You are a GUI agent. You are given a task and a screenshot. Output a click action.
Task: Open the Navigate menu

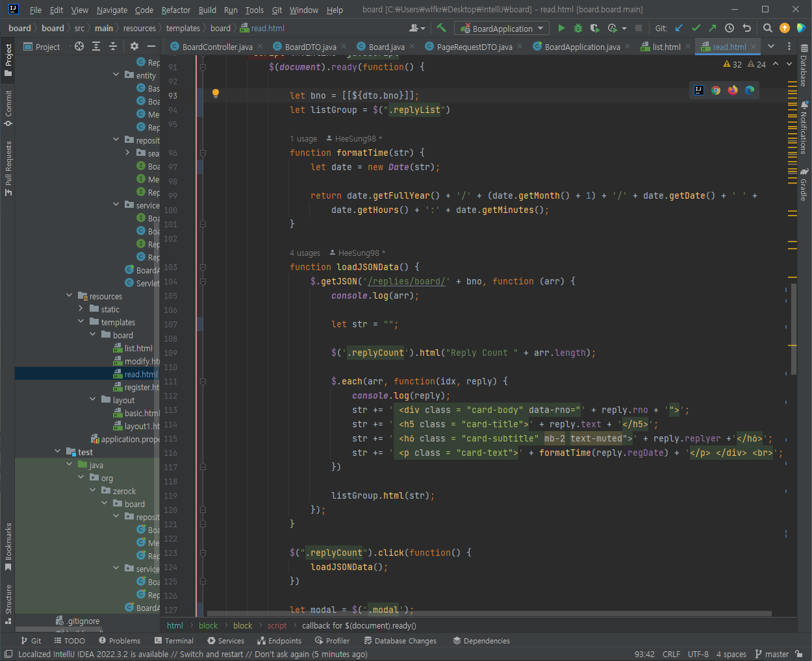pos(112,10)
